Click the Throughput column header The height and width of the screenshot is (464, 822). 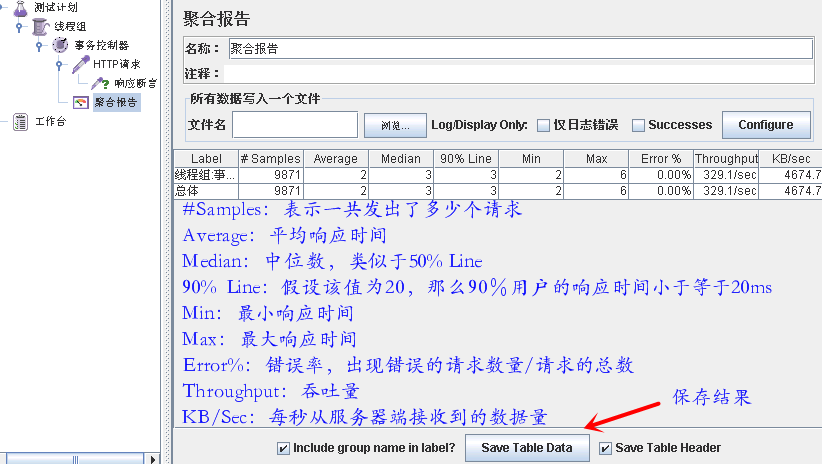726,159
